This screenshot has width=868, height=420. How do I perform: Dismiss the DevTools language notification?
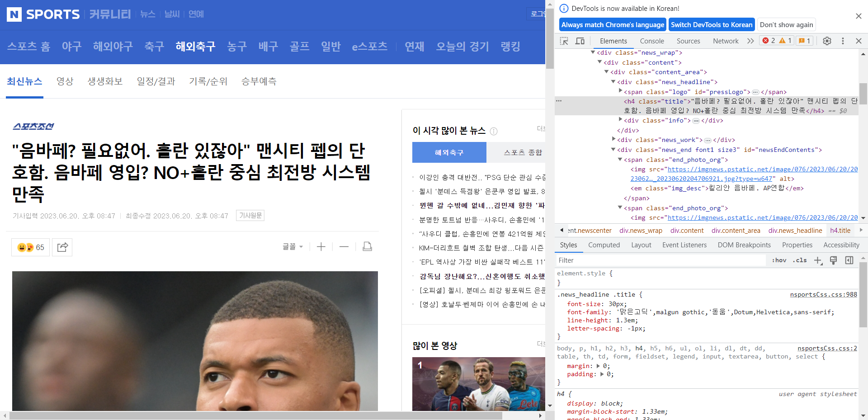tap(859, 16)
